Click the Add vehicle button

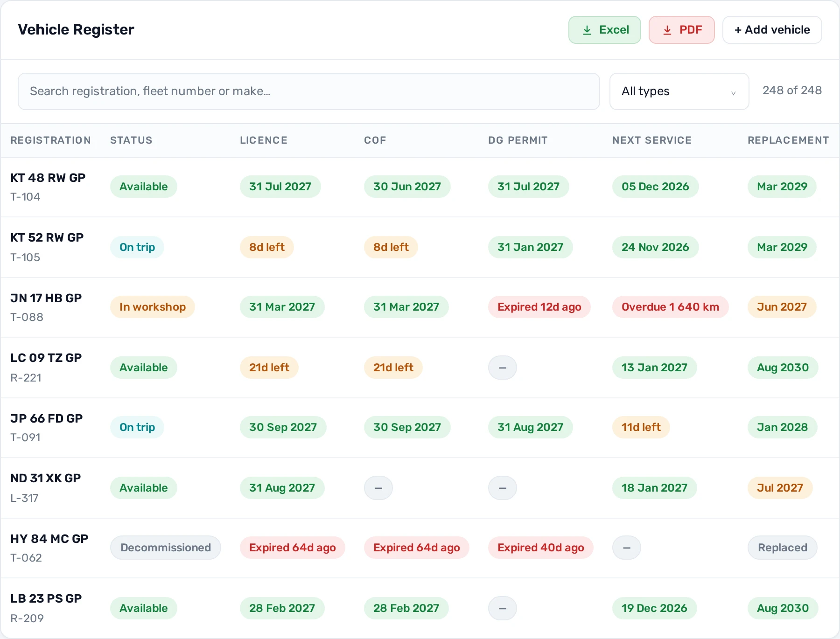[772, 30]
